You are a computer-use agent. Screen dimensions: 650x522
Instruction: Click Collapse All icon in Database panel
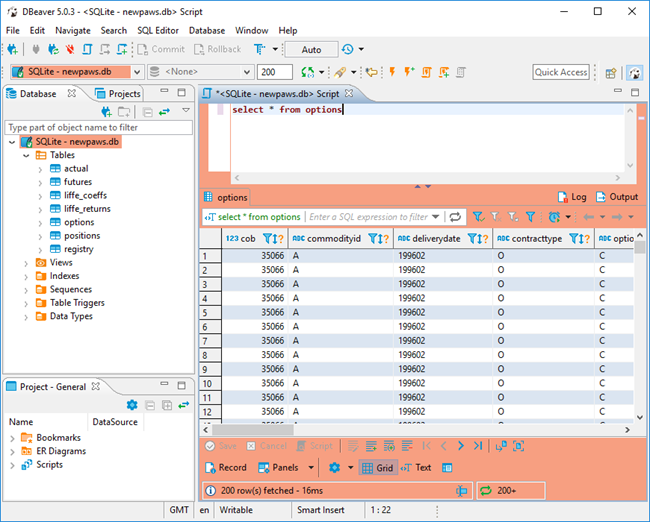[148, 112]
